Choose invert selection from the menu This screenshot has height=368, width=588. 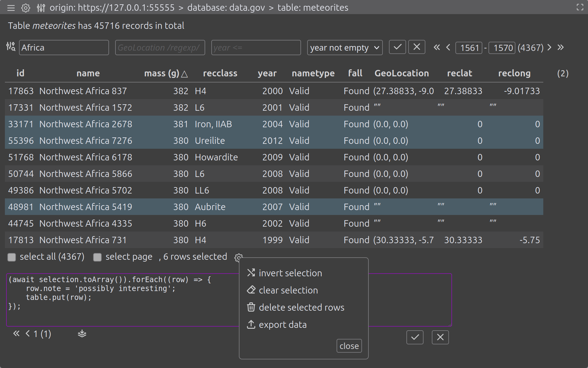click(x=290, y=273)
